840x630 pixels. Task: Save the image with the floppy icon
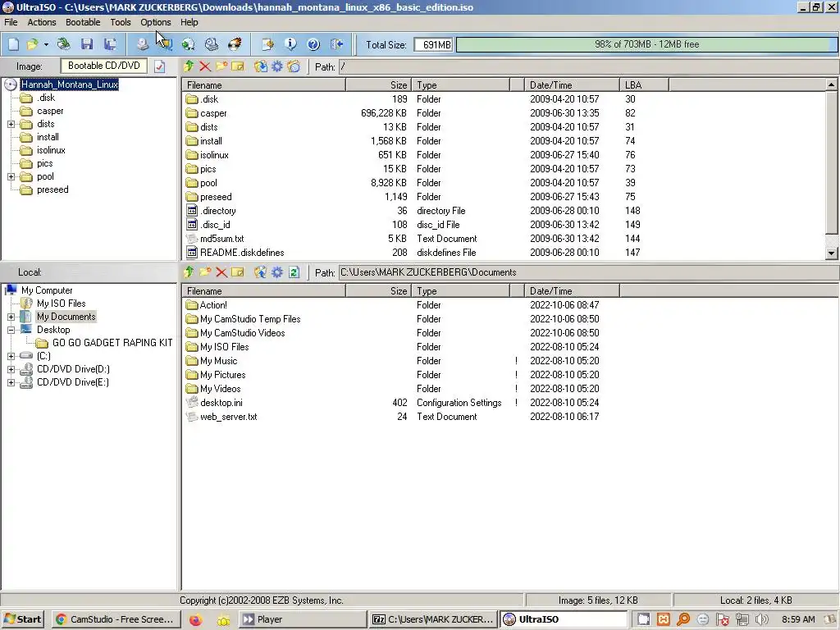click(x=87, y=44)
